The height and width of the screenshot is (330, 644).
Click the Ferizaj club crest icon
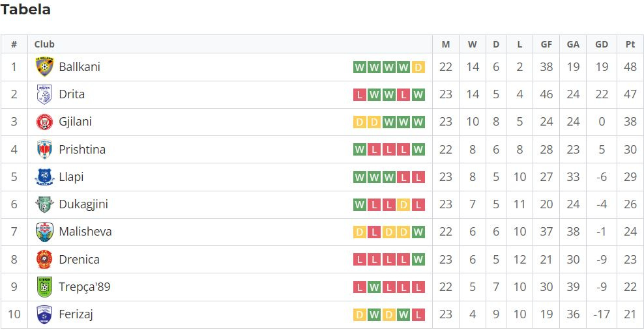click(x=44, y=314)
